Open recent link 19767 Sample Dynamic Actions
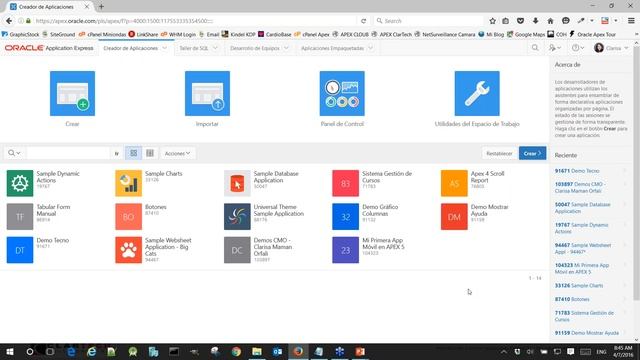The image size is (640, 360). tap(581, 228)
